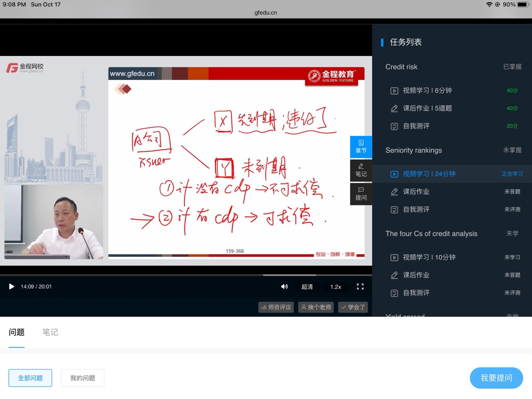The height and width of the screenshot is (399, 532).
Task: Click the 提问 ask-question side button
Action: click(361, 194)
